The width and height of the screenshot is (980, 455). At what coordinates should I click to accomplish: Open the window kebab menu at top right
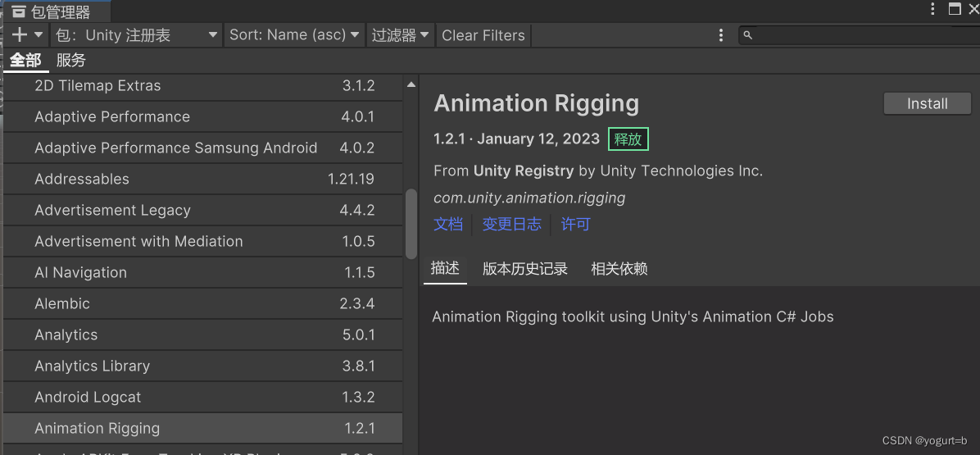[x=932, y=9]
